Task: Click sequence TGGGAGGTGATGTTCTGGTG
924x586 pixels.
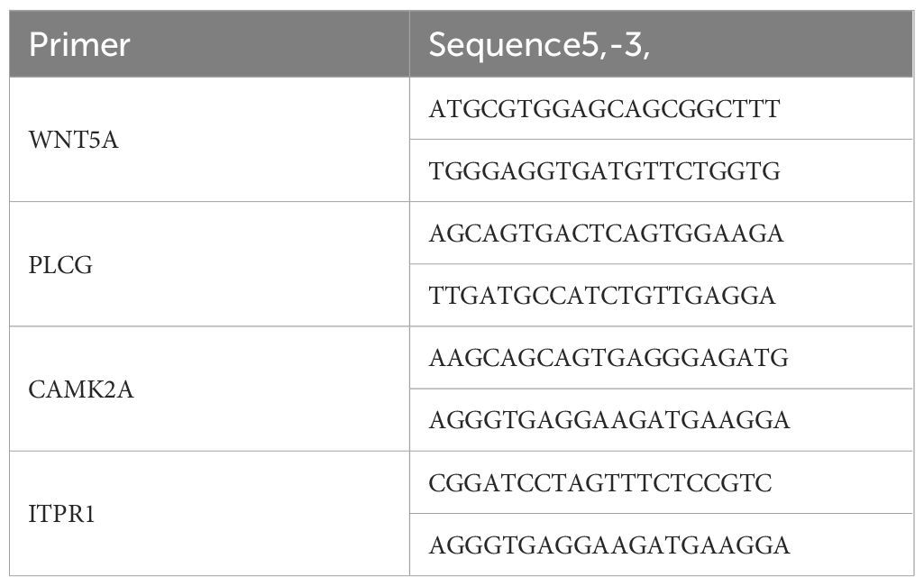Action: (604, 171)
